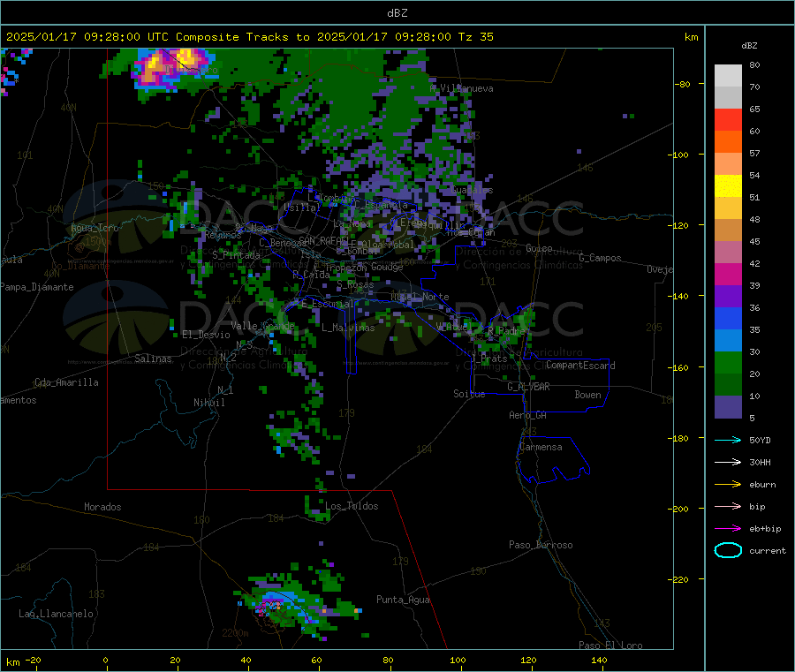This screenshot has width=795, height=672.
Task: Select the slate purple 10 dBZ swatch
Action: coord(728,406)
